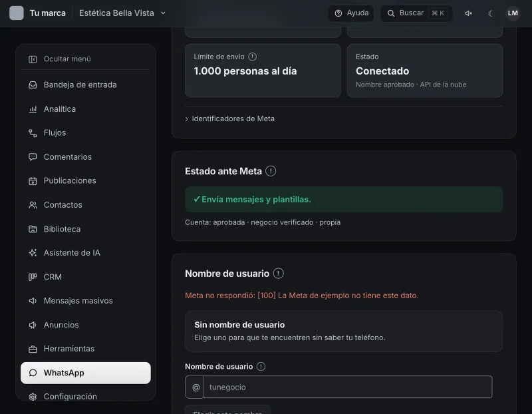Click the inbox tray icon
Viewport: 532px width, 414px height.
pos(33,85)
